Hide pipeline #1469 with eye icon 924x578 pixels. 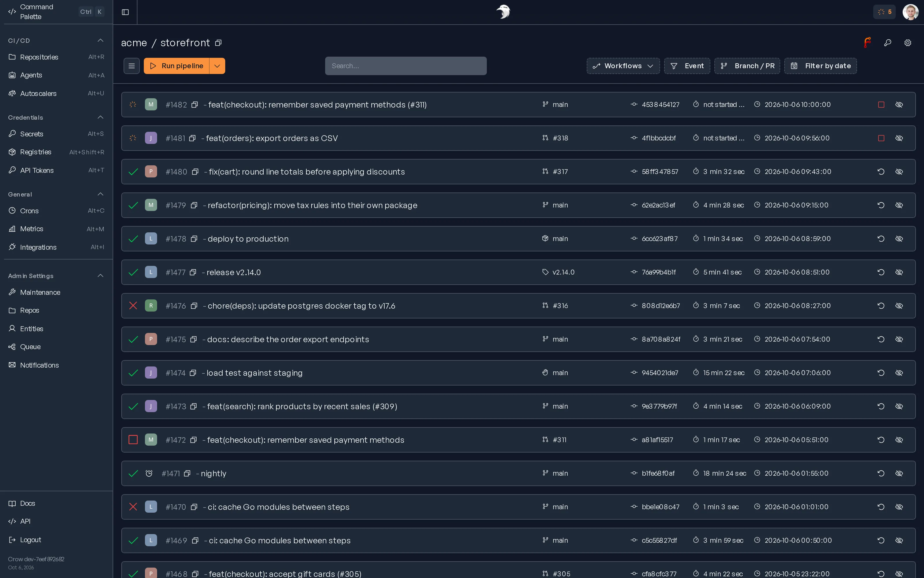(x=899, y=540)
